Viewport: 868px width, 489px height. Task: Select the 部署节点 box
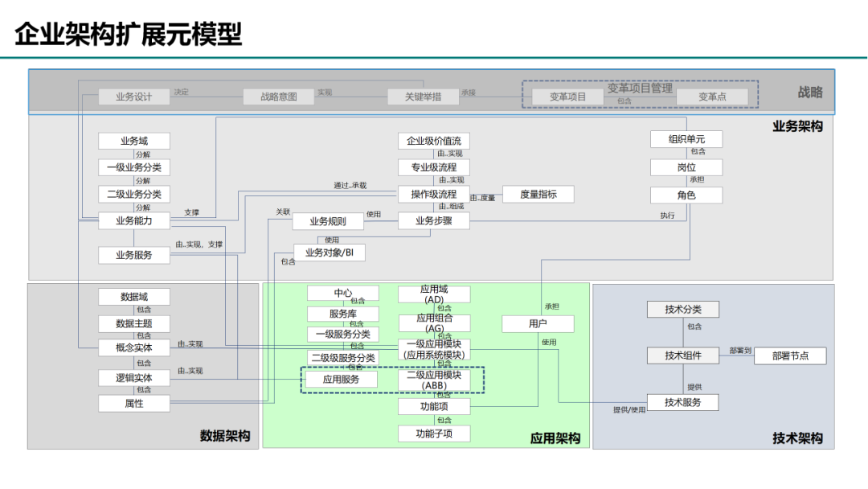[791, 355]
